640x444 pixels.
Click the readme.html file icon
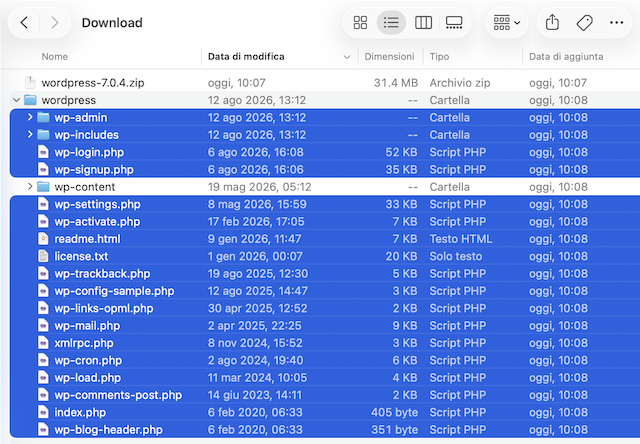pyautogui.click(x=43, y=239)
